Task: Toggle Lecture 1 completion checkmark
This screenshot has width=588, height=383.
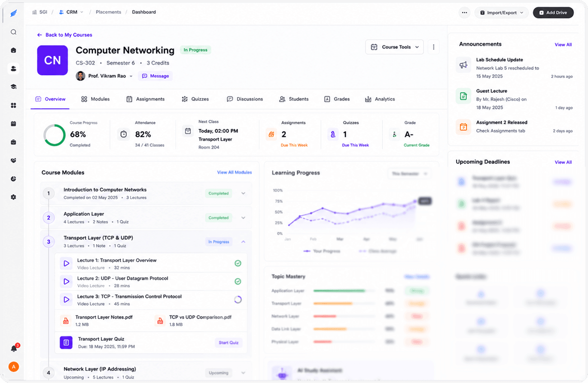Action: click(238, 263)
